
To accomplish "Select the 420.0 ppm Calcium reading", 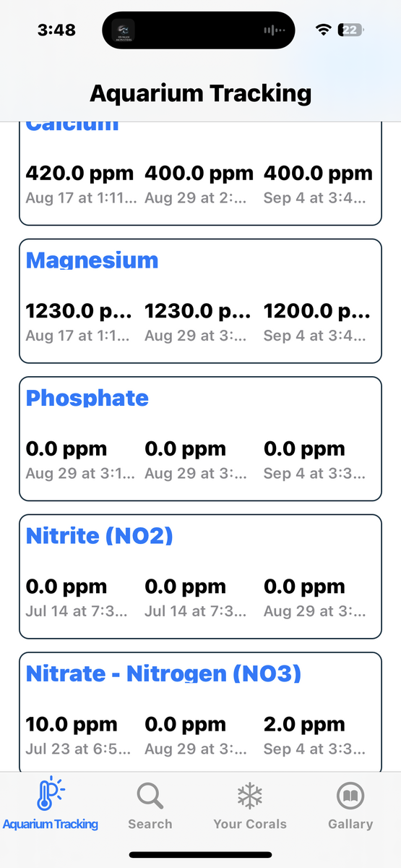I will [79, 174].
